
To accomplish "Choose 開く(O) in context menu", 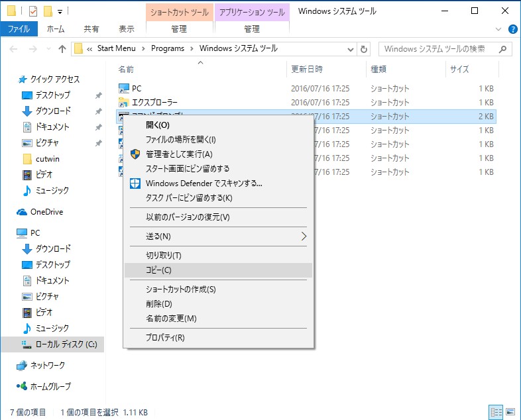I will 218,125.
